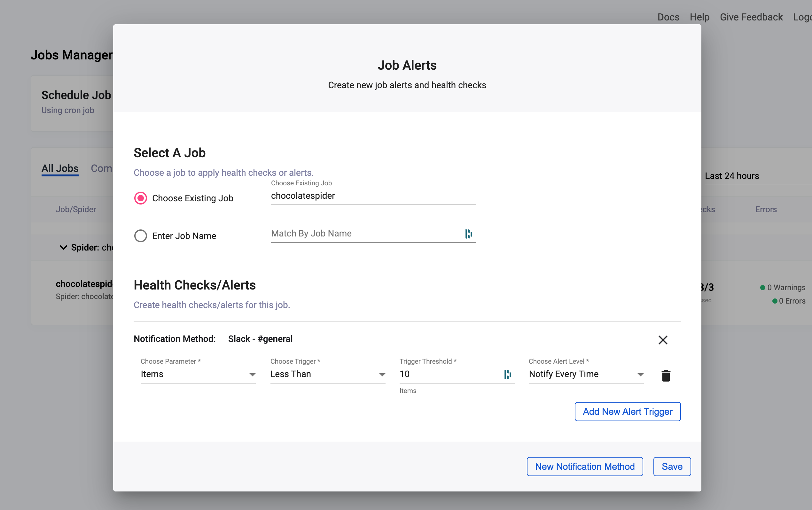Save the job alert settings
This screenshot has height=510, width=812.
[672, 467]
